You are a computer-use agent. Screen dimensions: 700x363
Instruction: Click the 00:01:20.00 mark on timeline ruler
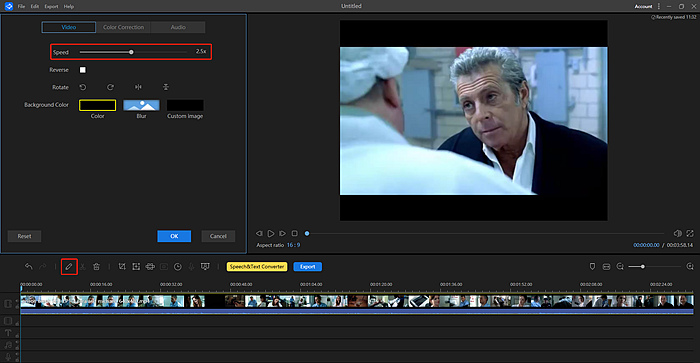[381, 284]
